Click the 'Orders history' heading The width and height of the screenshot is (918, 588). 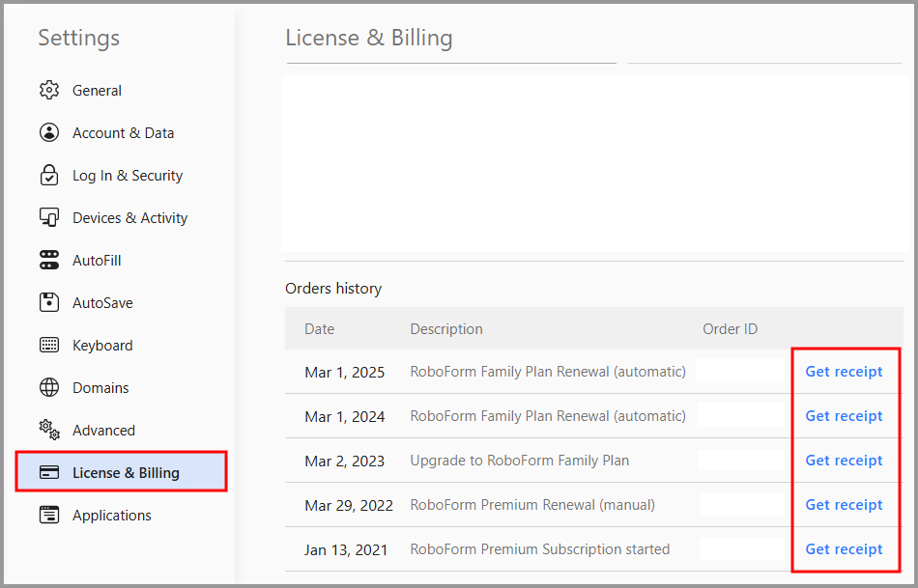click(333, 289)
